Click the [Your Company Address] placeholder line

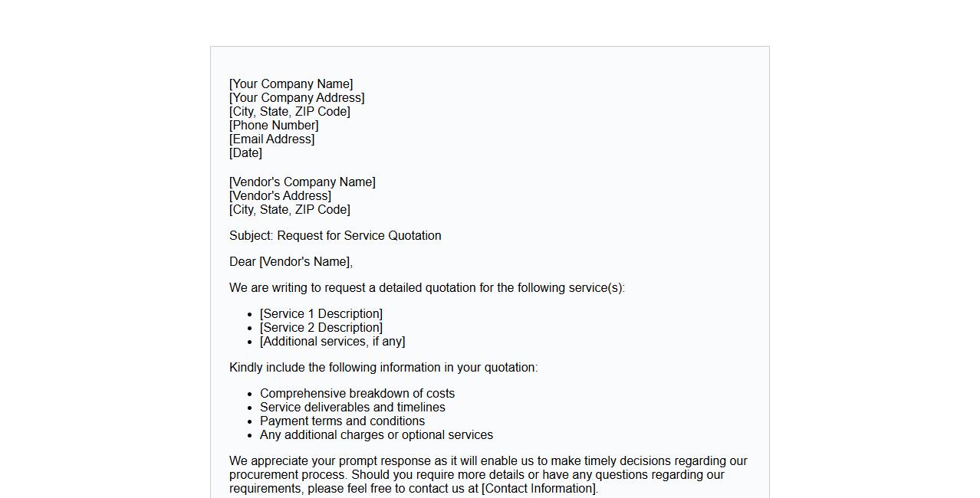click(x=297, y=98)
